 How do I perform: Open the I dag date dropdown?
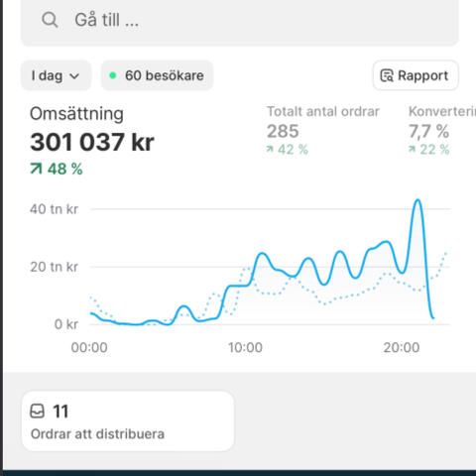56,75
